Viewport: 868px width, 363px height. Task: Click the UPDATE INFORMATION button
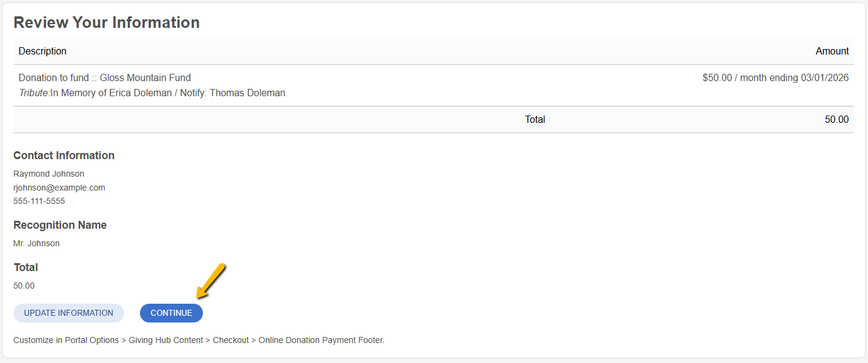click(68, 313)
